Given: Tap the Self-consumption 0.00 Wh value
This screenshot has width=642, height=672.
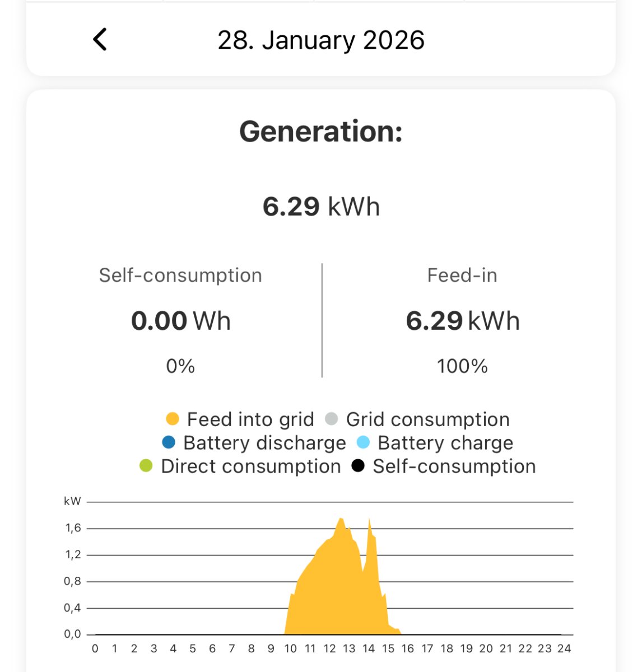Looking at the screenshot, I should pyautogui.click(x=180, y=321).
